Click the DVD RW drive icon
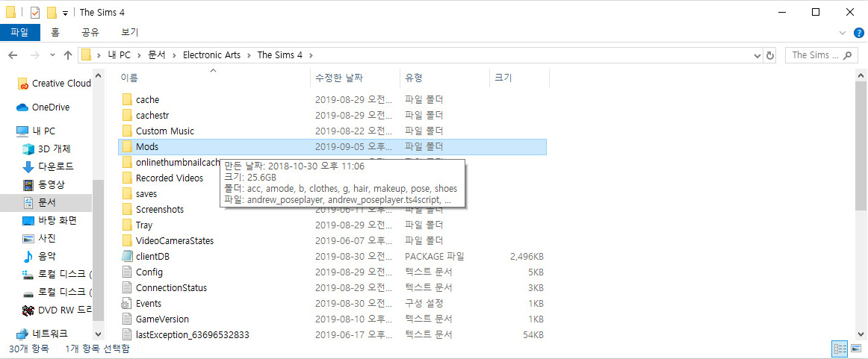The width and height of the screenshot is (868, 359). (28, 310)
